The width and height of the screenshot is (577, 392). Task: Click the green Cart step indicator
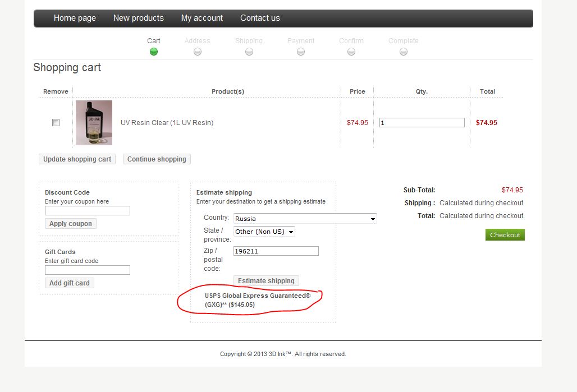coord(154,52)
